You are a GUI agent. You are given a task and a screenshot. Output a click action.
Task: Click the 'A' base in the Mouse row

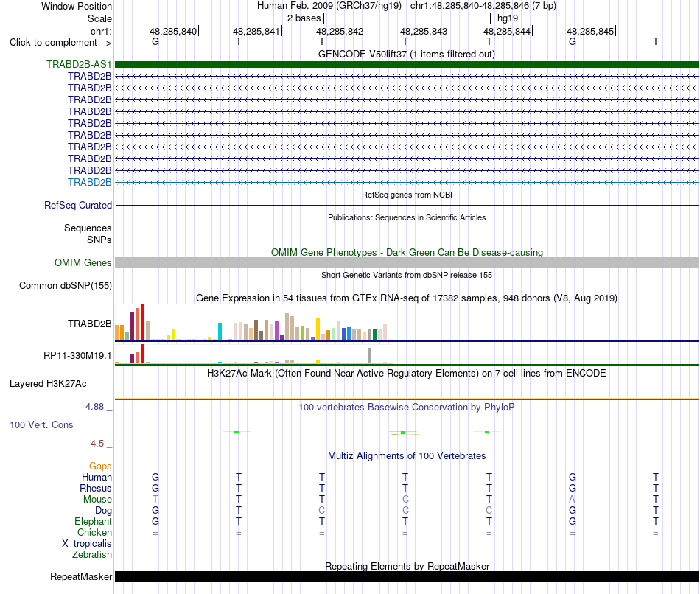pos(573,500)
